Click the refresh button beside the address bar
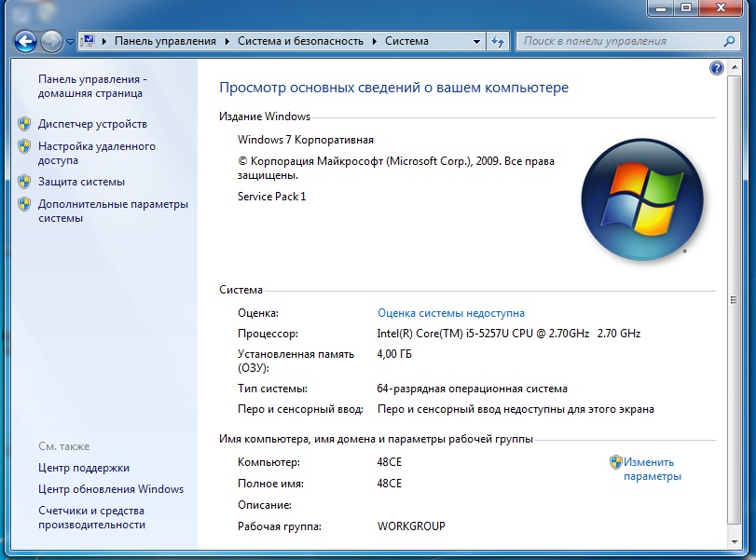Screen dimensions: 756x560 click(x=498, y=41)
